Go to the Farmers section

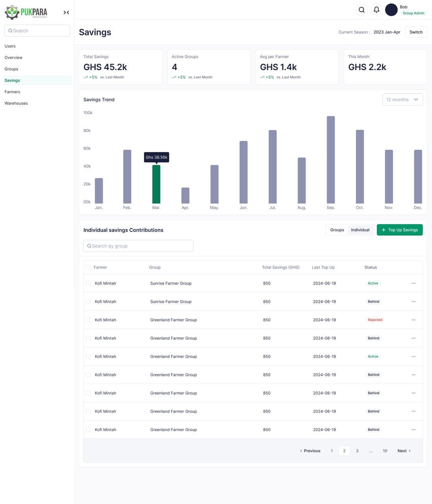coord(12,92)
